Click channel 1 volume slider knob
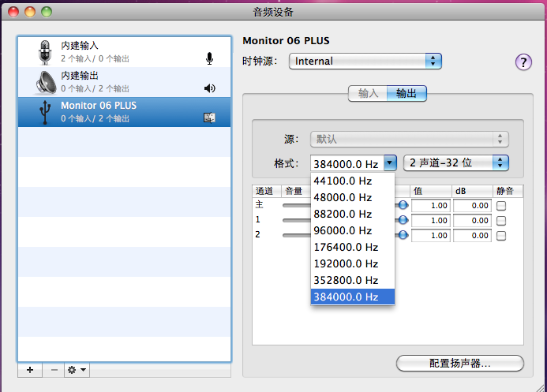 tap(403, 220)
